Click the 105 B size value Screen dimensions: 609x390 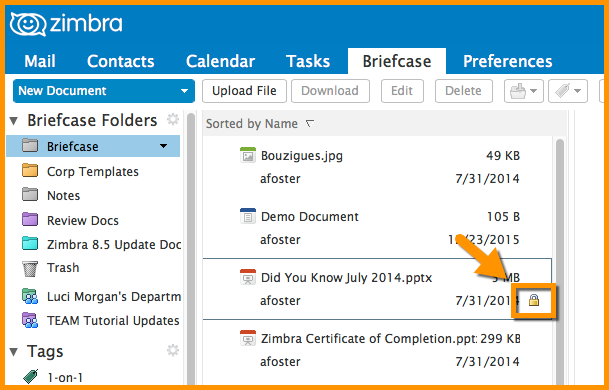(503, 217)
